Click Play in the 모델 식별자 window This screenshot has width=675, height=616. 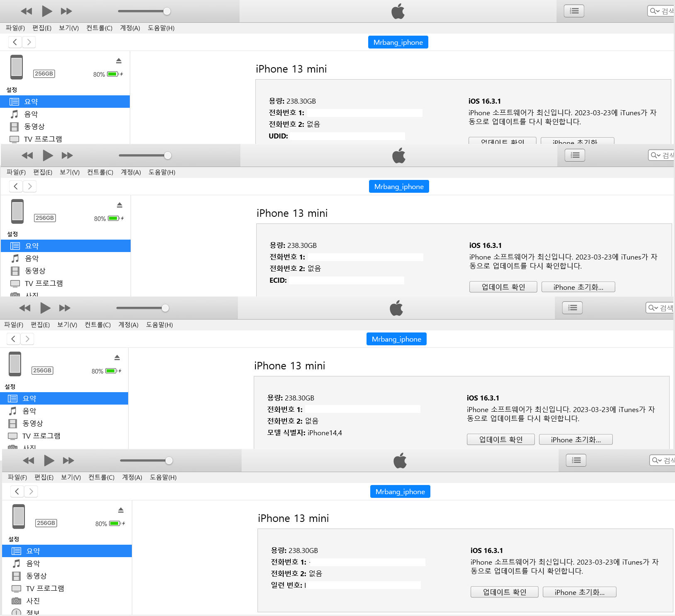[46, 308]
